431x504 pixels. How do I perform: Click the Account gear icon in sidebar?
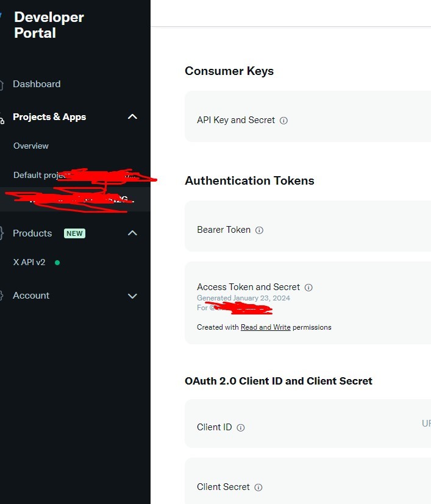pyautogui.click(x=1, y=296)
